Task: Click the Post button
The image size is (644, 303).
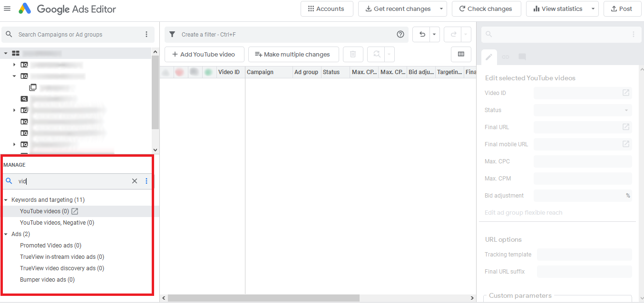Action: (x=622, y=9)
